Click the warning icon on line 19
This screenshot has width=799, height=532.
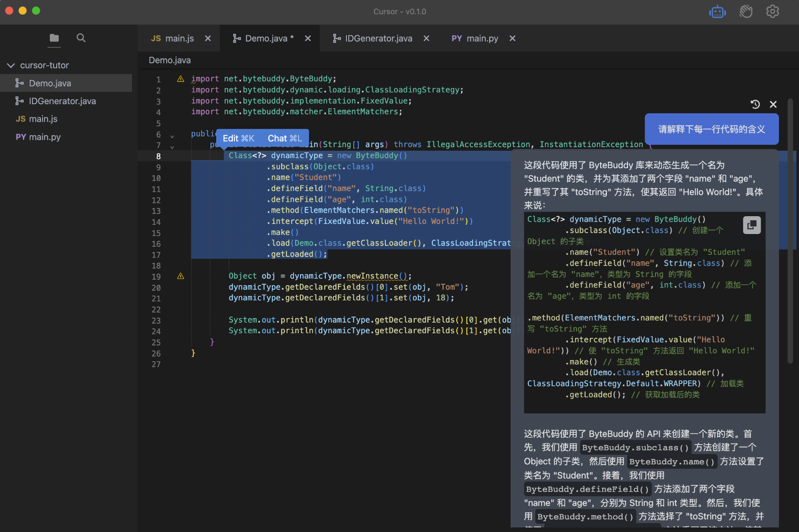pyautogui.click(x=181, y=276)
